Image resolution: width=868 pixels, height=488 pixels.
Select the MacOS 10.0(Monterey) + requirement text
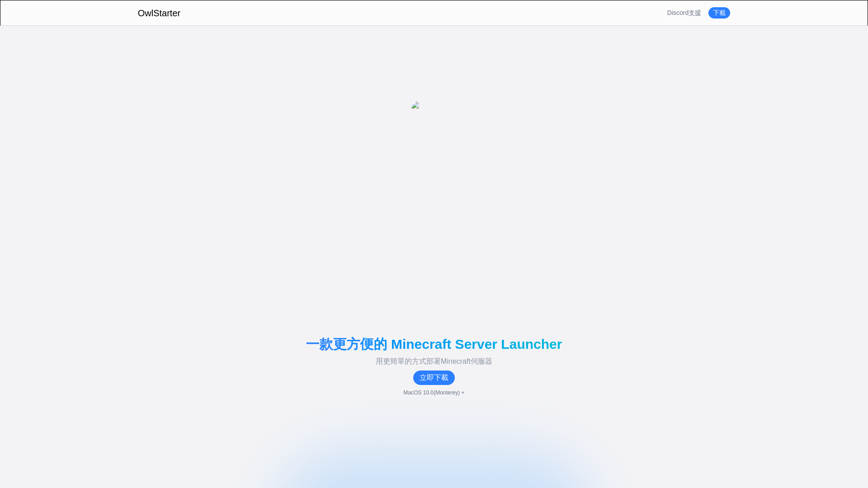click(x=434, y=393)
